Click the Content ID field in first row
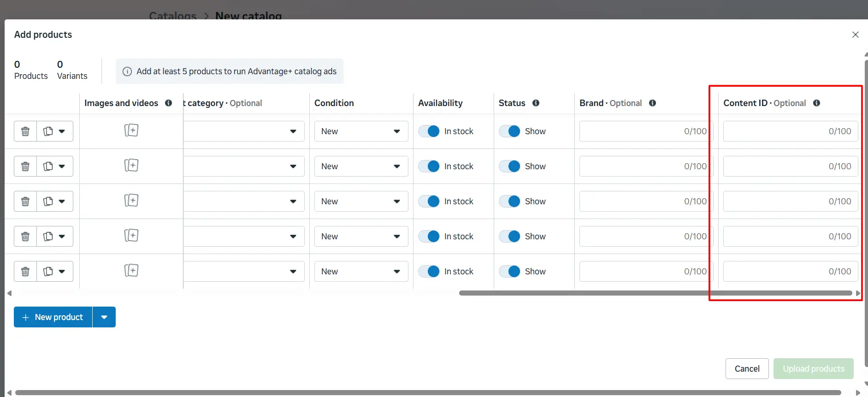 [791, 131]
